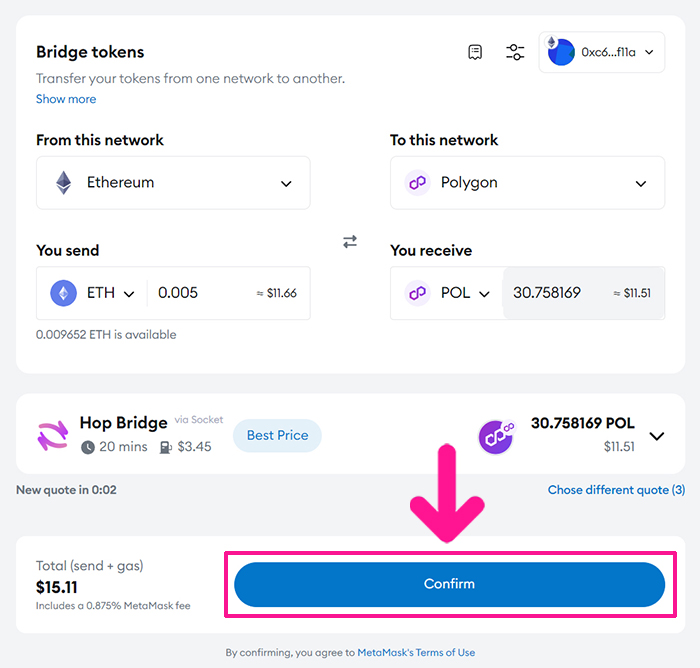Viewport: 700px width, 668px height.
Task: Open the bridge settings sliders icon
Action: (515, 52)
